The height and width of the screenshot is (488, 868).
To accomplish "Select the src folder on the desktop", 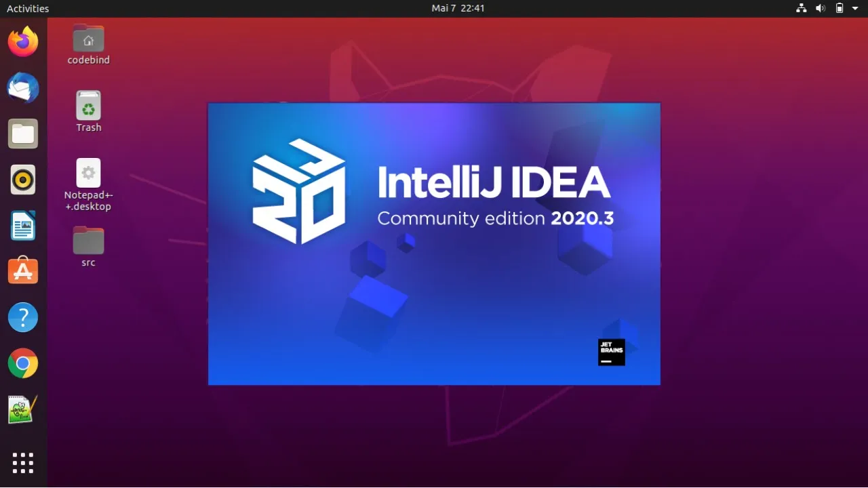I will tap(88, 247).
